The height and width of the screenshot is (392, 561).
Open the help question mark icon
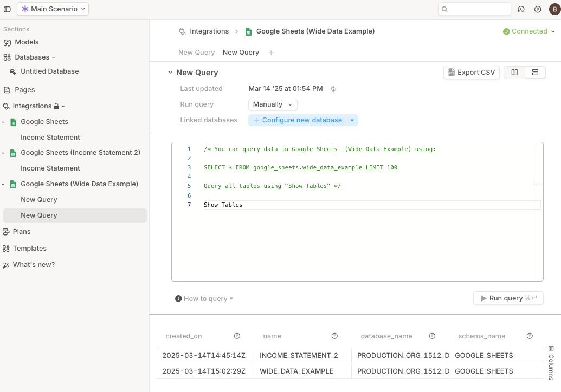[x=538, y=9]
